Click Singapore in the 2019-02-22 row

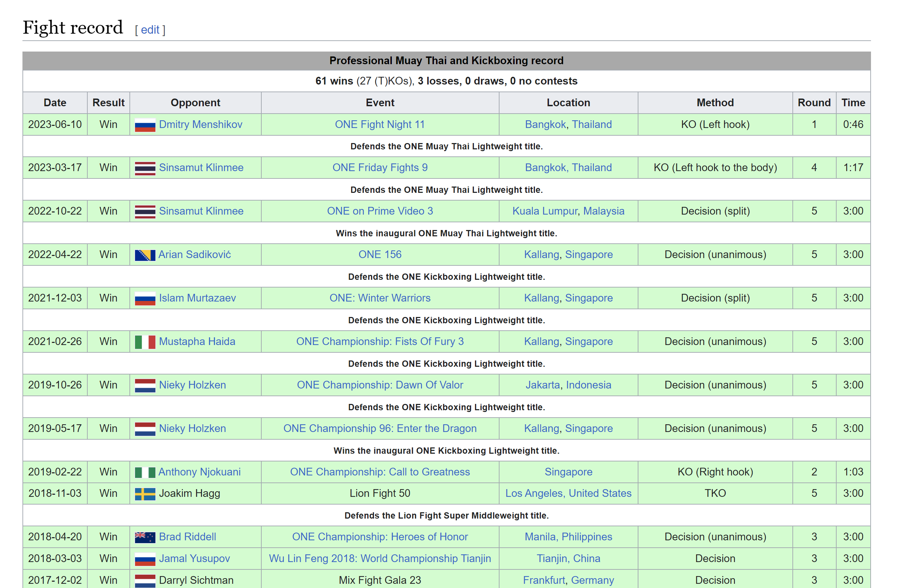tap(569, 472)
